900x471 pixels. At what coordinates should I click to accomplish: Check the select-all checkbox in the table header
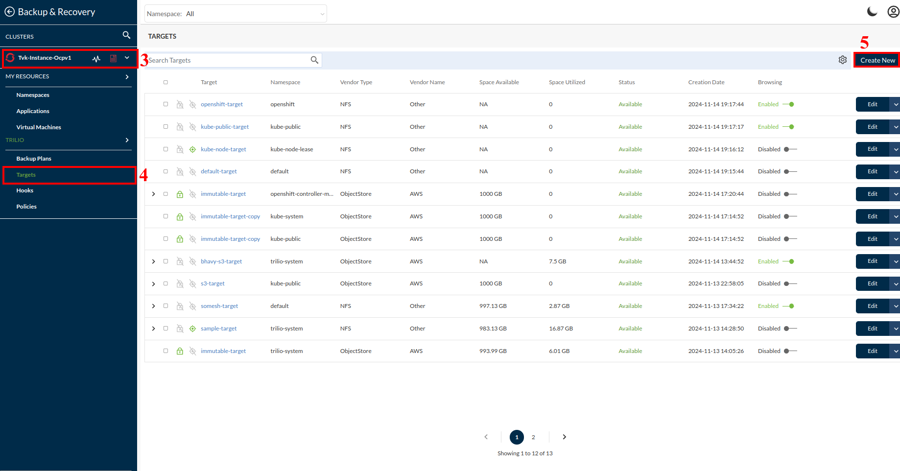click(166, 82)
